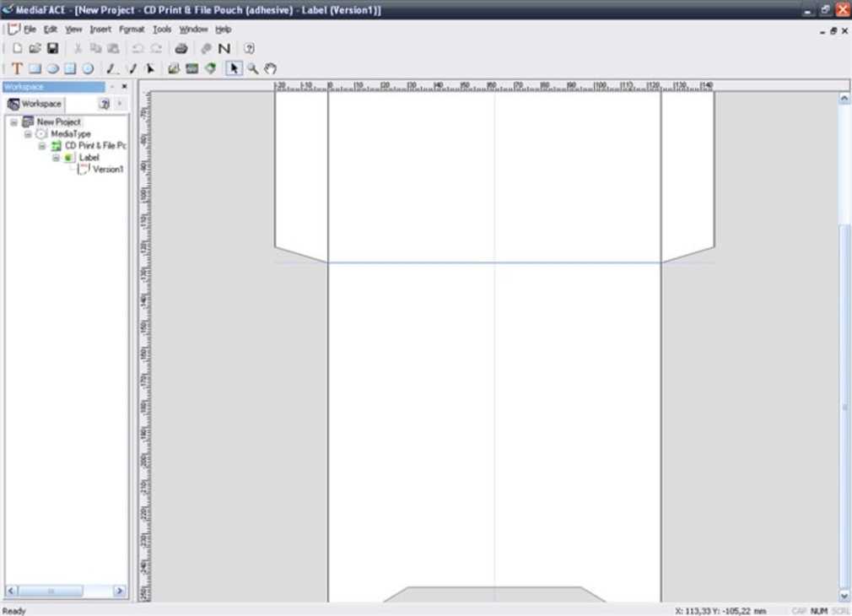Open the Insert menu
This screenshot has height=616, width=852.
(x=100, y=30)
